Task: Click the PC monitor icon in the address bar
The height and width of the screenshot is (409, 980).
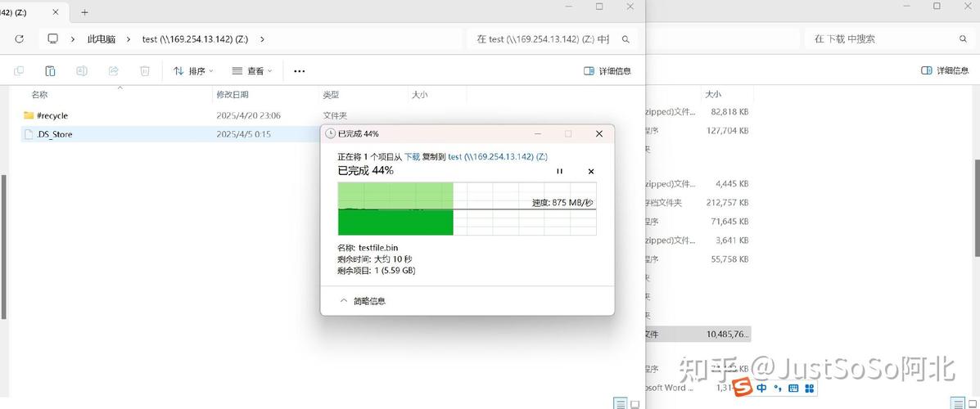Action: tap(53, 38)
